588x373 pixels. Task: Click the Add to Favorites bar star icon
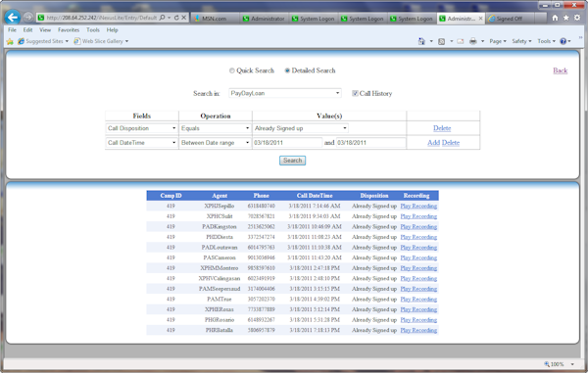coord(10,41)
